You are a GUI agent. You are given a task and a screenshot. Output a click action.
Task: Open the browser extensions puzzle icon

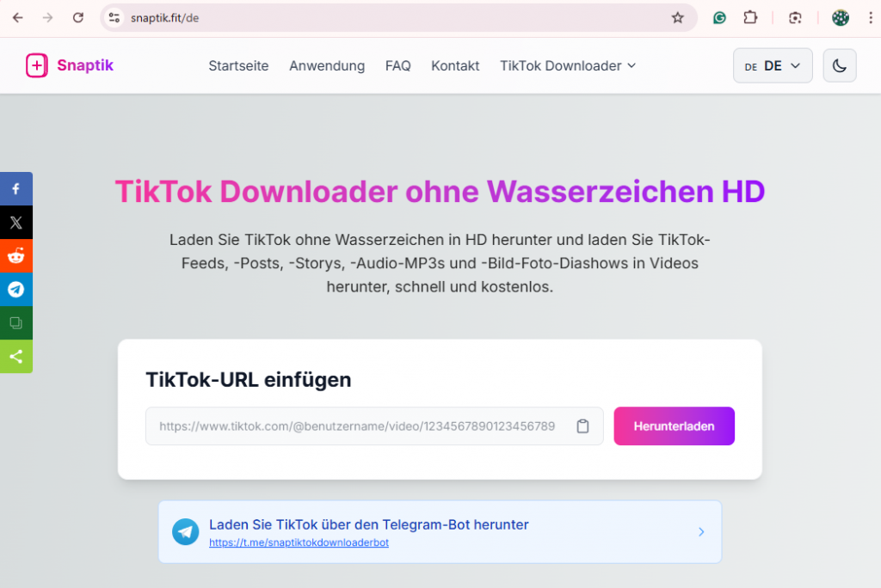(750, 18)
